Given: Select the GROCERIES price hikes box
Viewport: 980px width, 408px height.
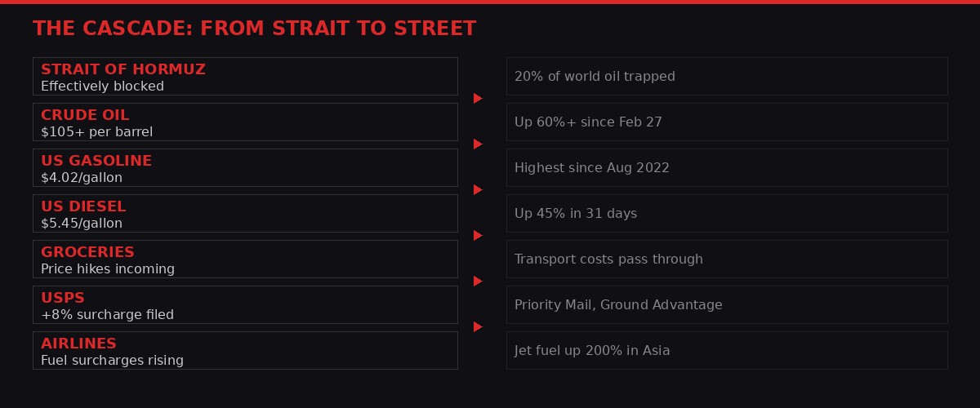Looking at the screenshot, I should click(x=245, y=259).
